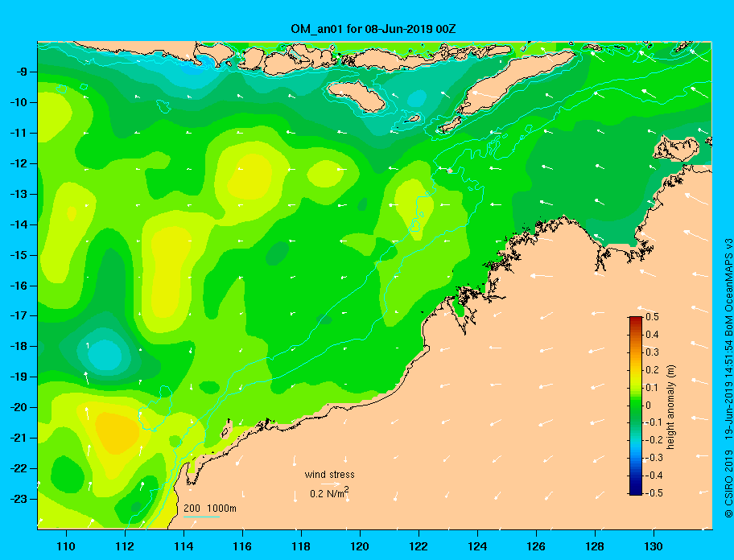Click longitude label '110' on the axis
The width and height of the screenshot is (734, 560).
point(66,546)
